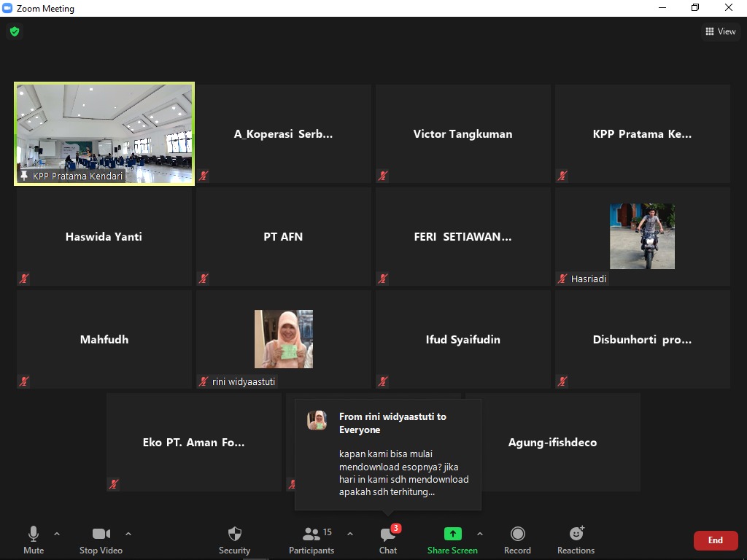
Task: Open the Reactions menu
Action: click(576, 540)
